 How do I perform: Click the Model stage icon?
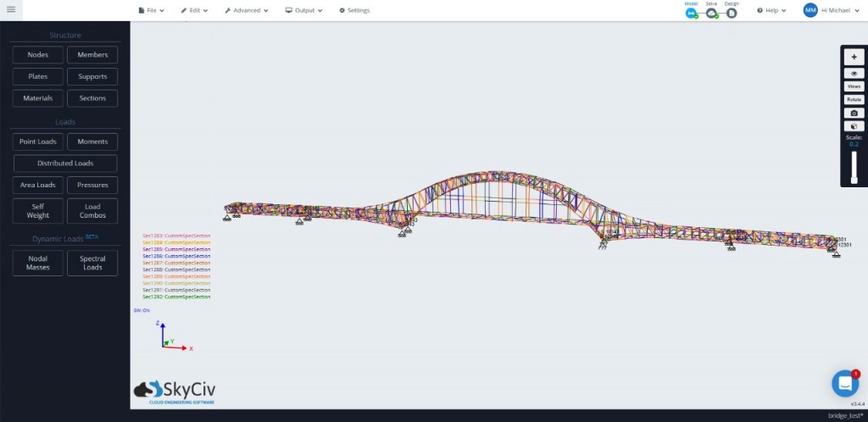point(691,13)
